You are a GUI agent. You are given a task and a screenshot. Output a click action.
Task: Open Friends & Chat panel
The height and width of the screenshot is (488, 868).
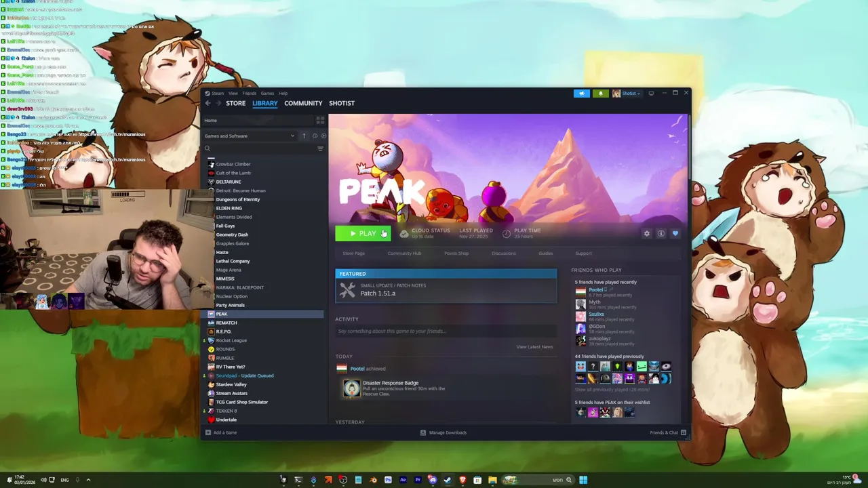coord(668,432)
